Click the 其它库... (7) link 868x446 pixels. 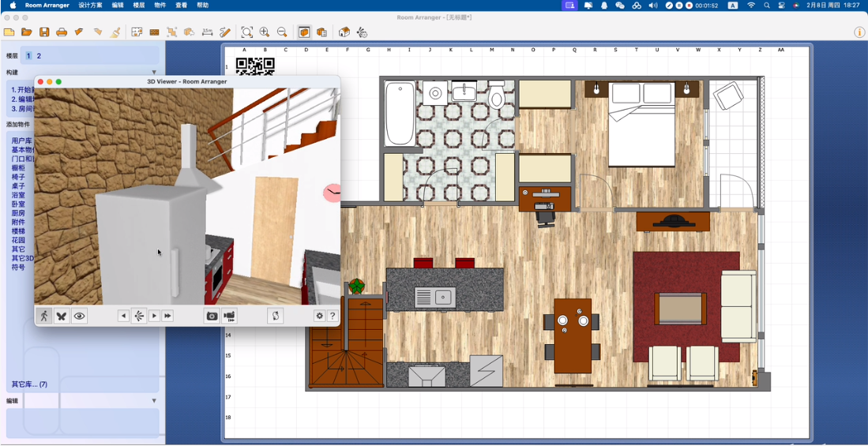pyautogui.click(x=29, y=384)
